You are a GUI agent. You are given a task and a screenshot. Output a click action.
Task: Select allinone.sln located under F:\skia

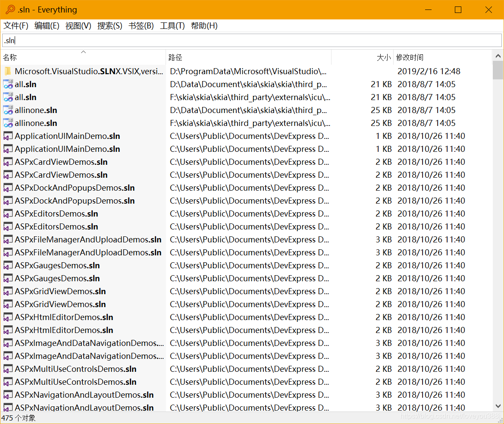(36, 123)
